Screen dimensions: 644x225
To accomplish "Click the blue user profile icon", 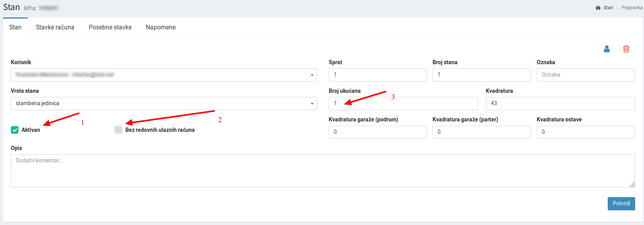I will point(607,49).
